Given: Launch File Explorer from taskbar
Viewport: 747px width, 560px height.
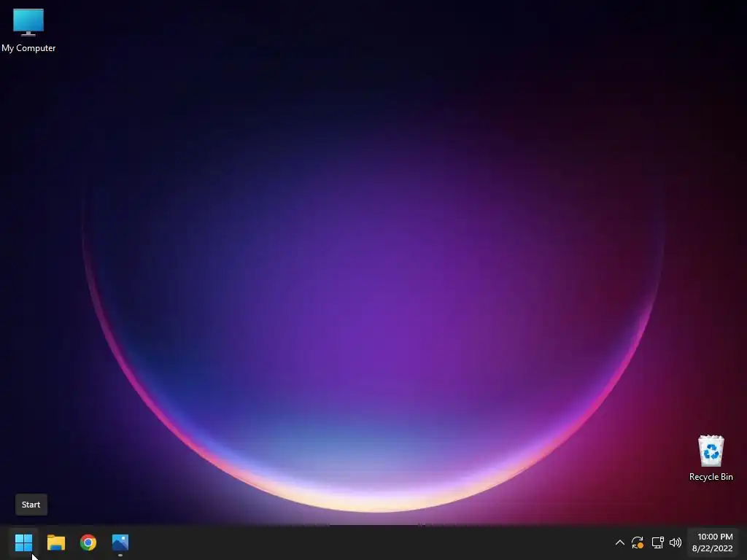Looking at the screenshot, I should click(x=55, y=542).
